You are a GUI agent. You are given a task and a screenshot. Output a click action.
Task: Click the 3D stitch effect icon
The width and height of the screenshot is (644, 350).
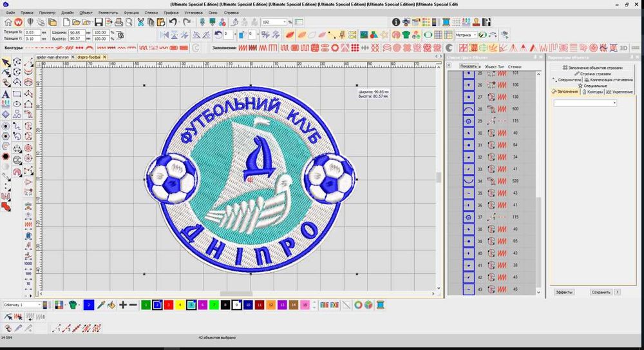623,48
